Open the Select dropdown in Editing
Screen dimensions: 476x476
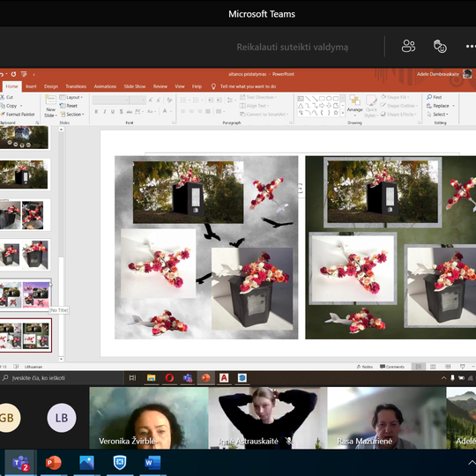437,115
